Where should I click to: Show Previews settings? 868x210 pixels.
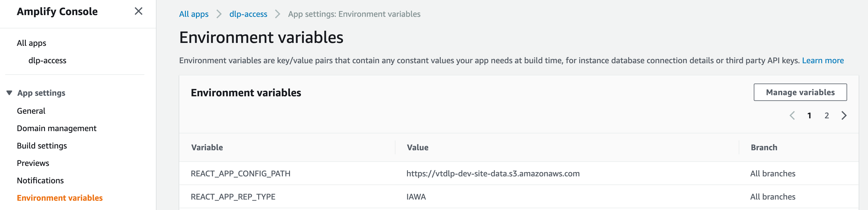(x=33, y=163)
